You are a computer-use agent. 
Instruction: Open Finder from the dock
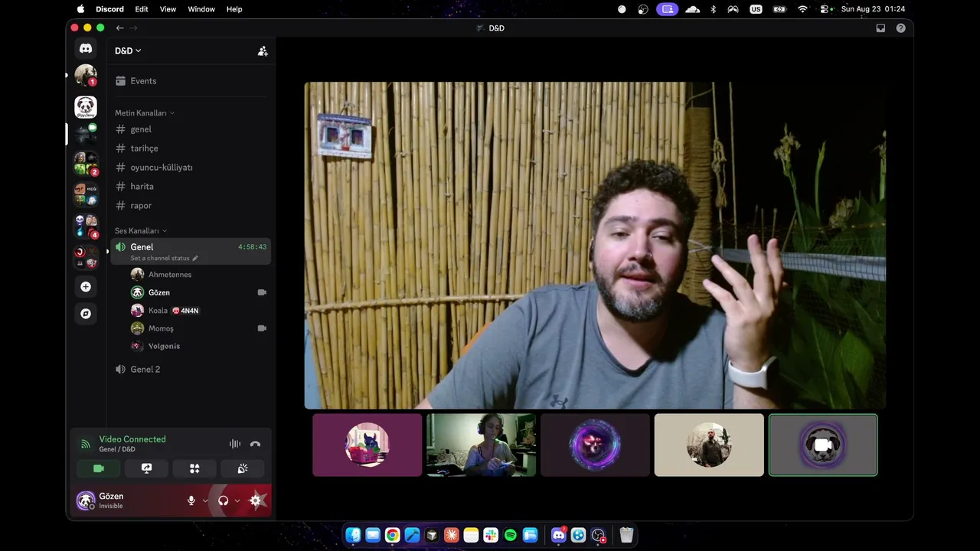point(353,536)
